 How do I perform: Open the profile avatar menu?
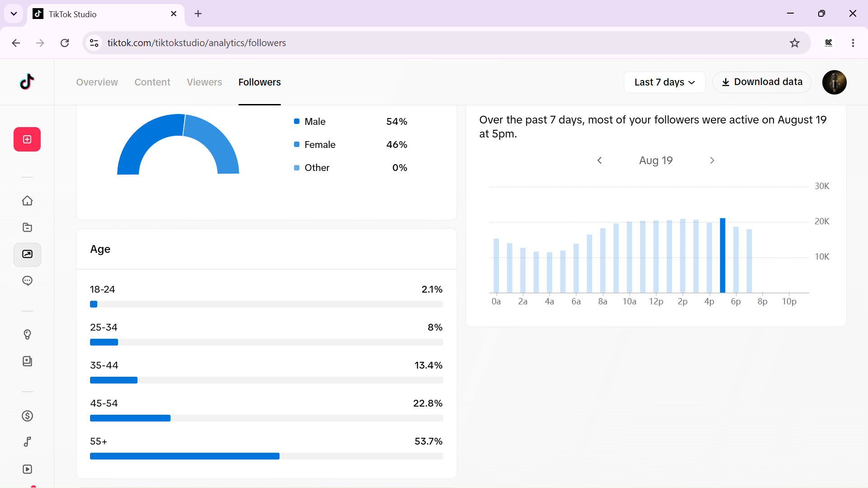click(834, 82)
